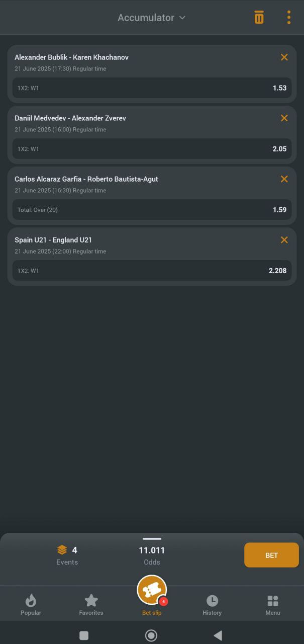Viewport: 304px width, 644px height.
Task: Place the bet with the BET button
Action: 271,555
